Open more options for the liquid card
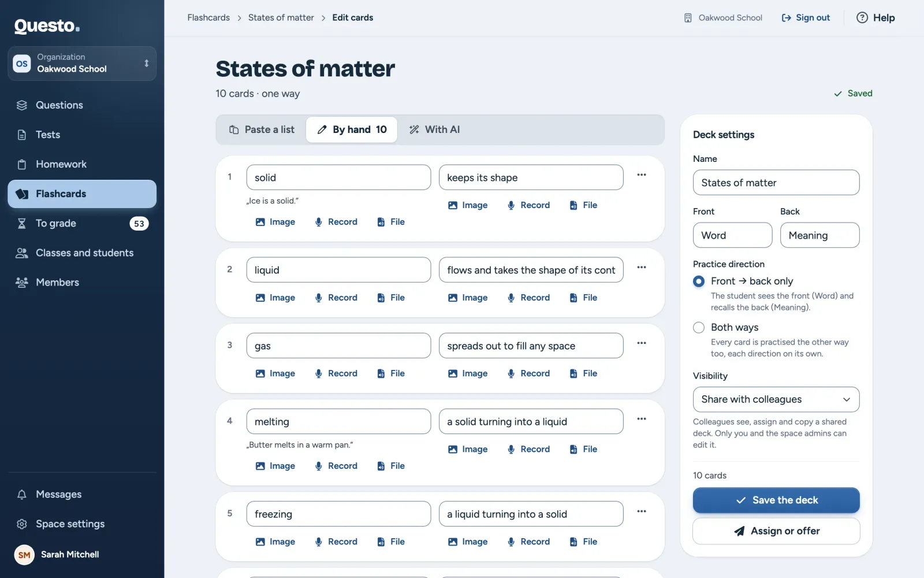 [642, 267]
